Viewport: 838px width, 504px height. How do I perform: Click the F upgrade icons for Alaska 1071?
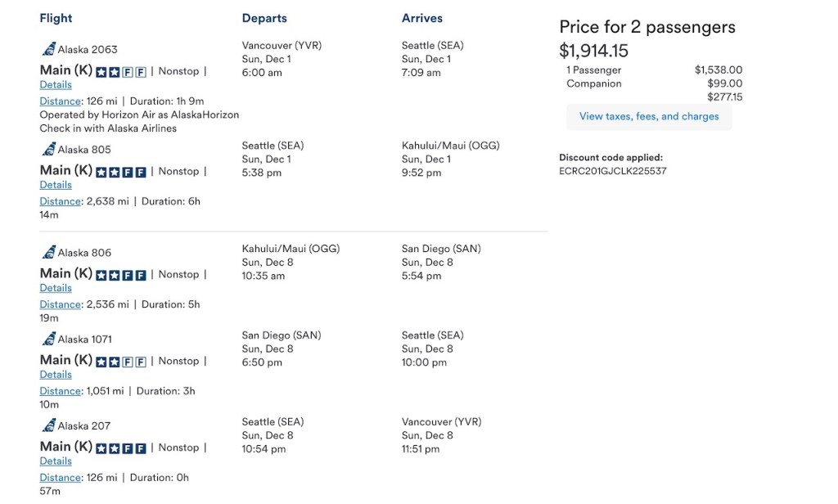point(134,362)
